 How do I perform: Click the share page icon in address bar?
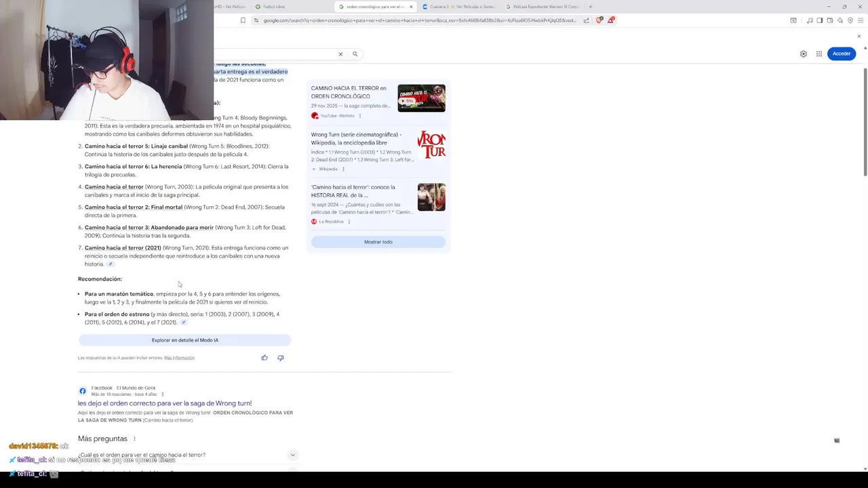587,20
